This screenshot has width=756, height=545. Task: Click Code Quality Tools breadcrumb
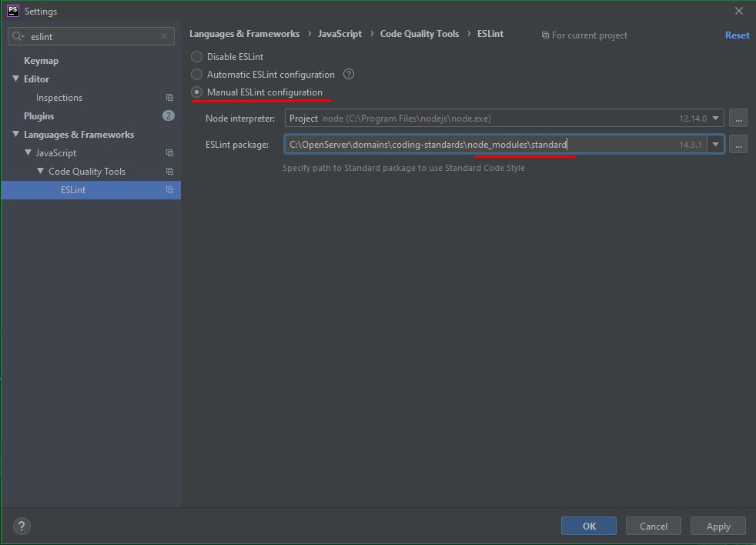420,34
